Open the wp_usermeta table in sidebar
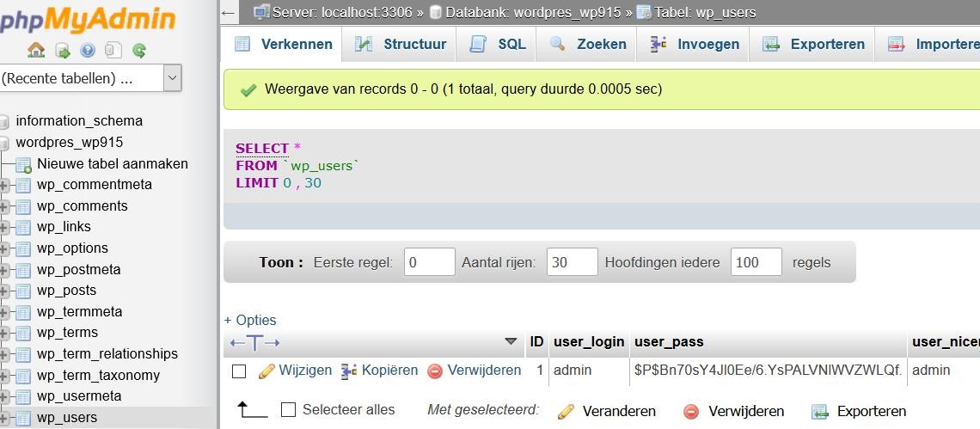The image size is (980, 429). [x=79, y=396]
